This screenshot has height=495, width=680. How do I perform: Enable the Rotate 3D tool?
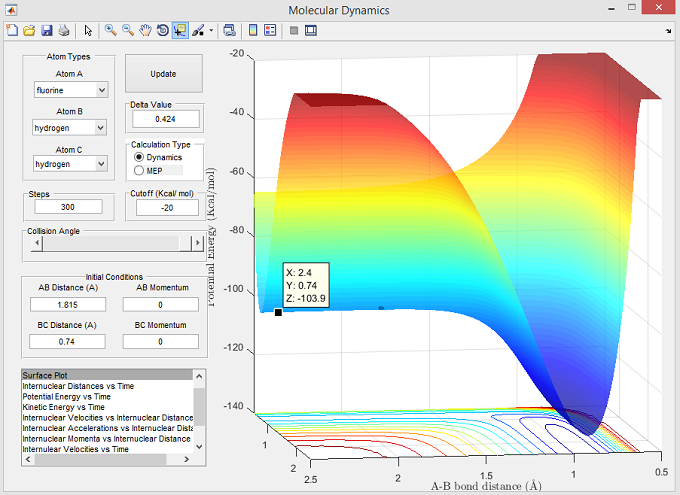coord(163,30)
